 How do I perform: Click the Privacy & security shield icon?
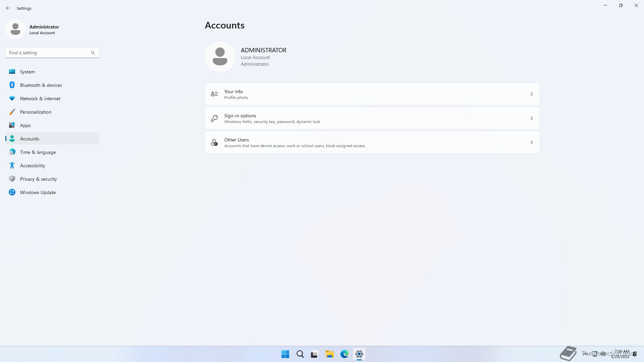point(12,179)
